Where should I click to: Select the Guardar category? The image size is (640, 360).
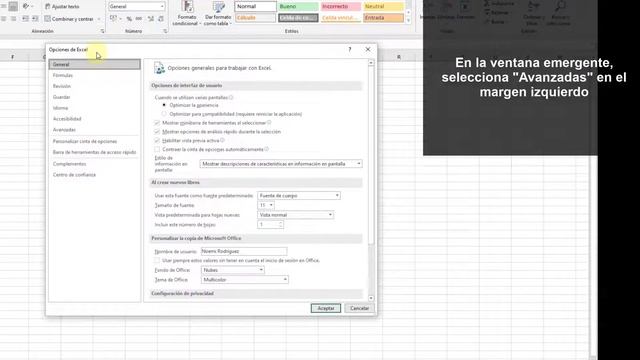tap(94, 97)
